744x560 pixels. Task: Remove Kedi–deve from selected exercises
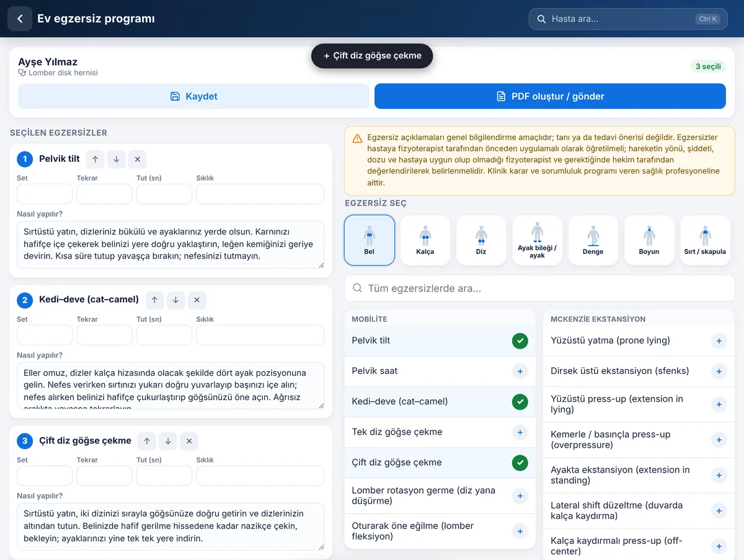pyautogui.click(x=197, y=300)
